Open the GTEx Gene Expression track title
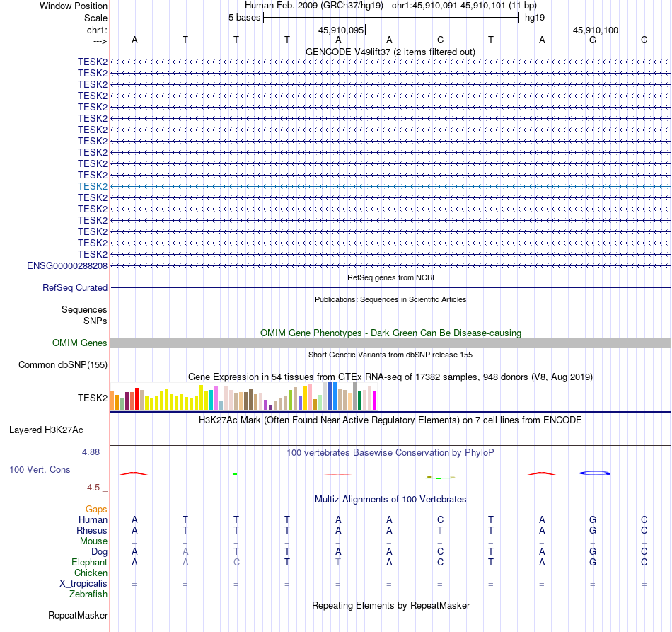Image resolution: width=672 pixels, height=632 pixels. [390, 377]
